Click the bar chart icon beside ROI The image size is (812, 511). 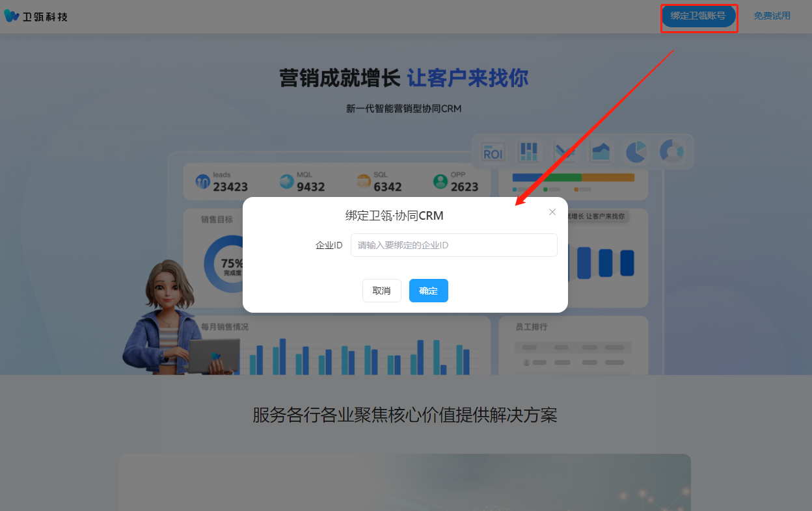click(528, 152)
